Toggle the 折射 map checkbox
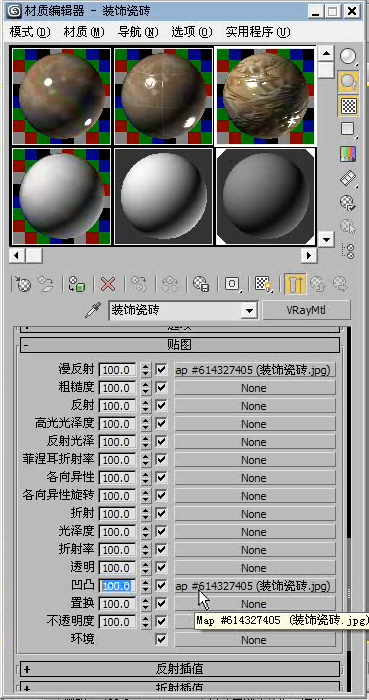The height and width of the screenshot is (700, 369). point(161,513)
